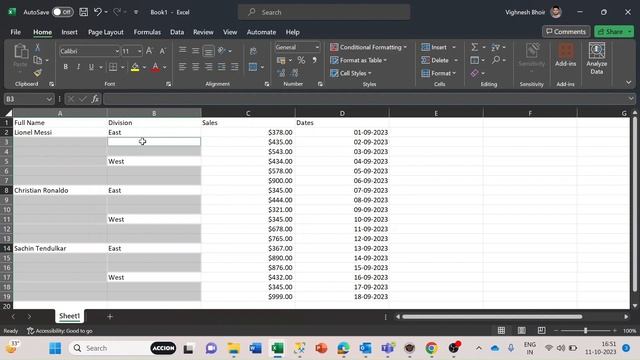Switch to the Formulas tab
The height and width of the screenshot is (360, 640).
tap(147, 32)
